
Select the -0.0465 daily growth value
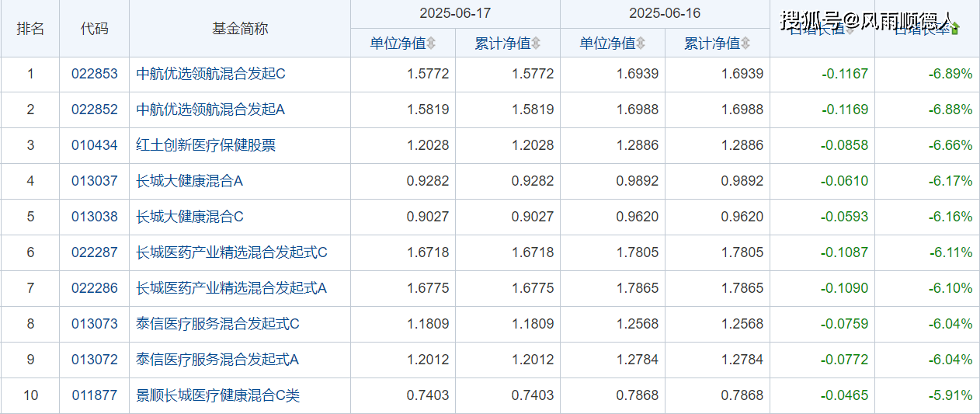(845, 396)
